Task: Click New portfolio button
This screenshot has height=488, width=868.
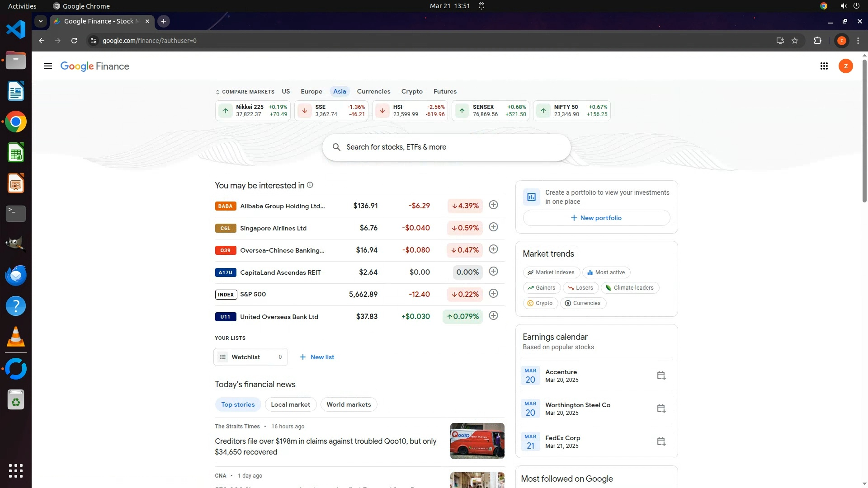Action: 596,218
